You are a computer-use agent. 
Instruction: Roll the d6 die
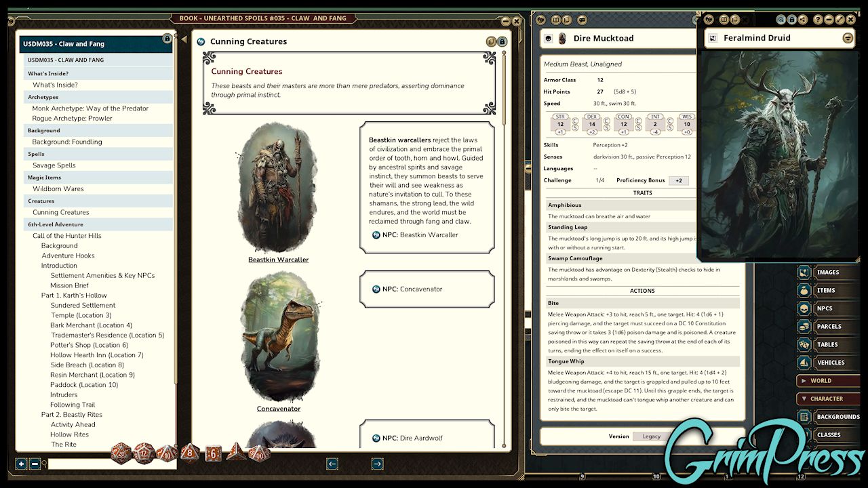214,453
